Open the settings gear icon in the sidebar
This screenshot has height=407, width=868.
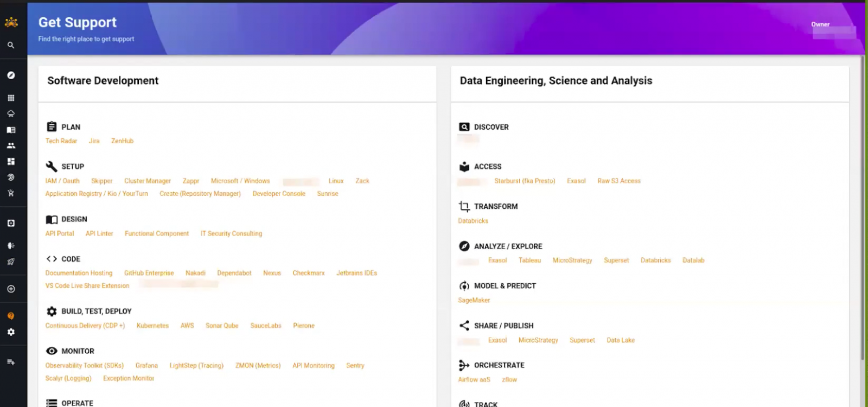click(x=11, y=332)
